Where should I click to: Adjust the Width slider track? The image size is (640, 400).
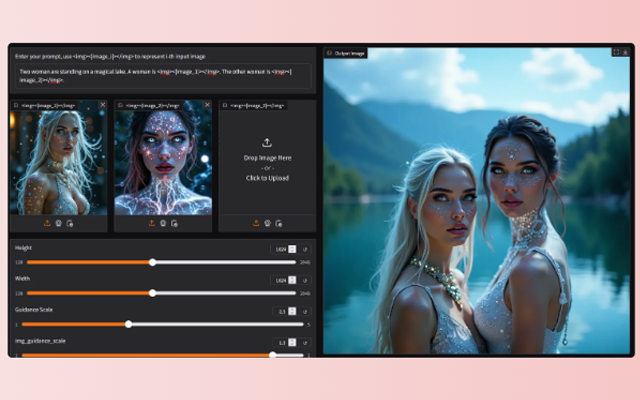161,293
